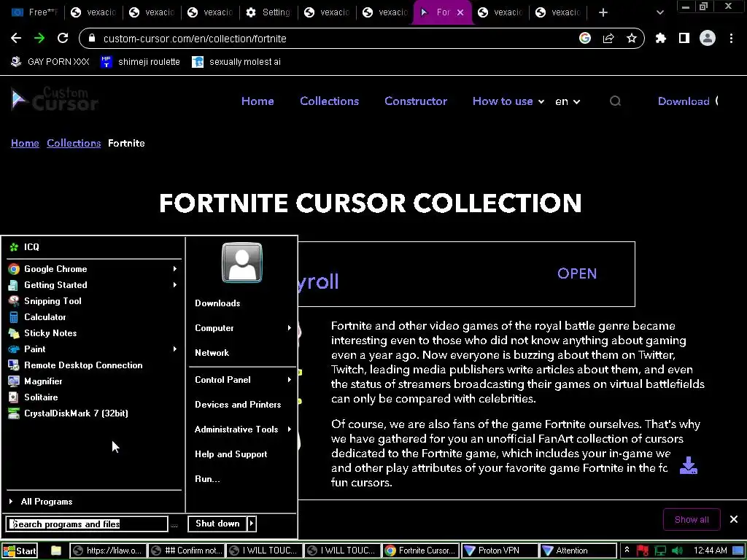Start Solitaire from Start menu
Viewport: 747px width, 560px height.
click(x=94, y=397)
